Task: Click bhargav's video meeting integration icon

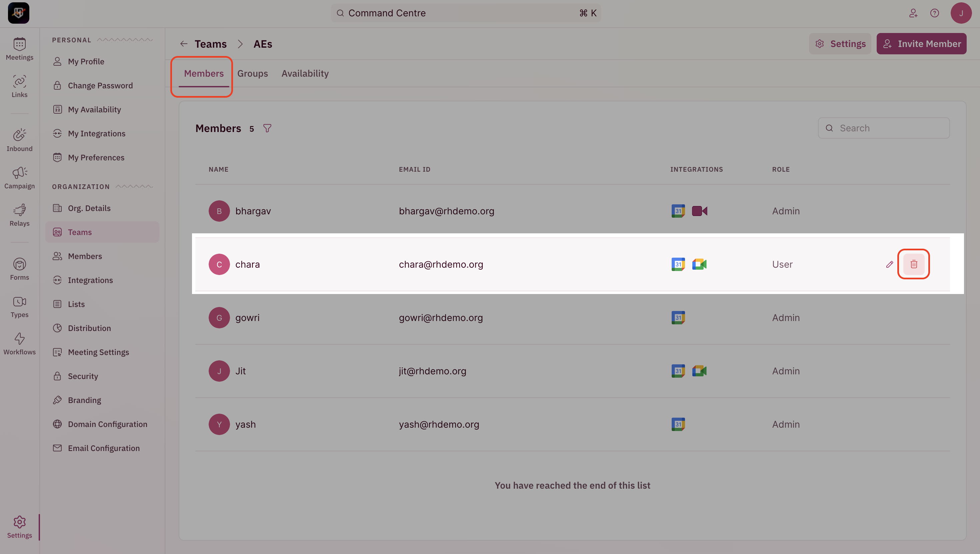Action: (x=699, y=211)
